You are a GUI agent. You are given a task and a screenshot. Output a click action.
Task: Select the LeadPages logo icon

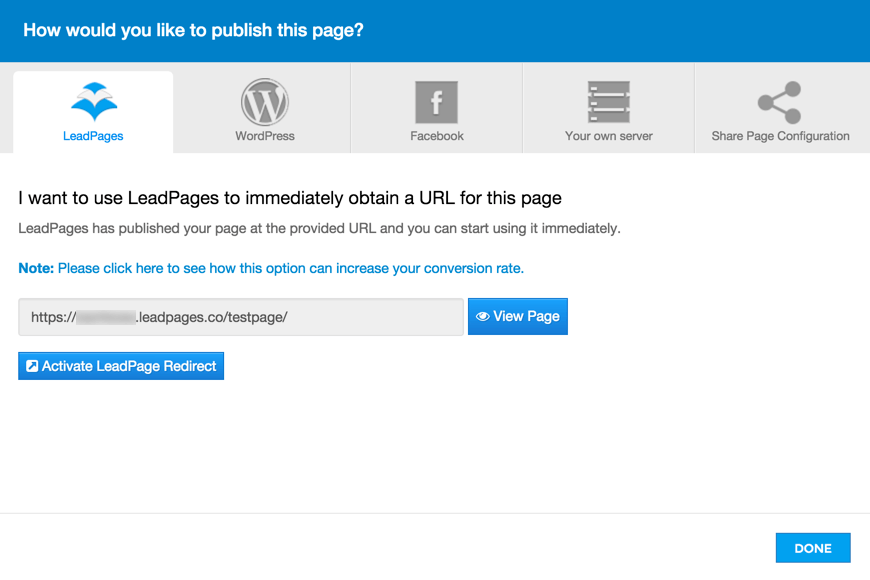[94, 102]
